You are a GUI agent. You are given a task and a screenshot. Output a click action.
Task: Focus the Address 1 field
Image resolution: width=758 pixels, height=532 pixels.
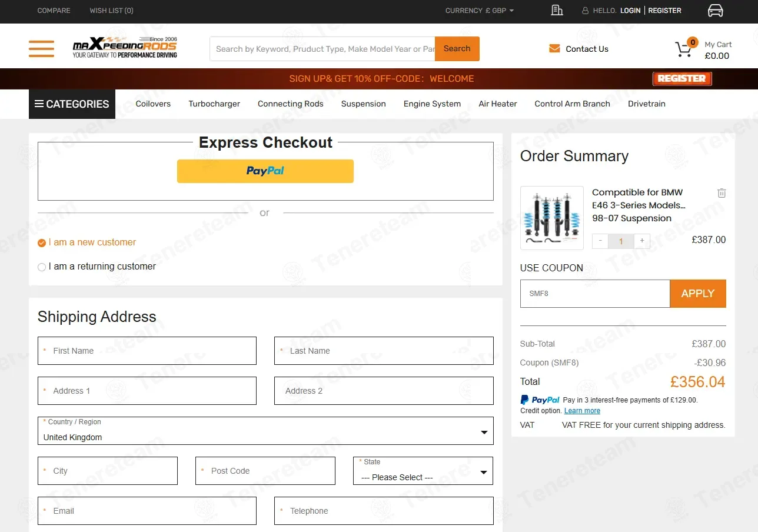pos(147,391)
